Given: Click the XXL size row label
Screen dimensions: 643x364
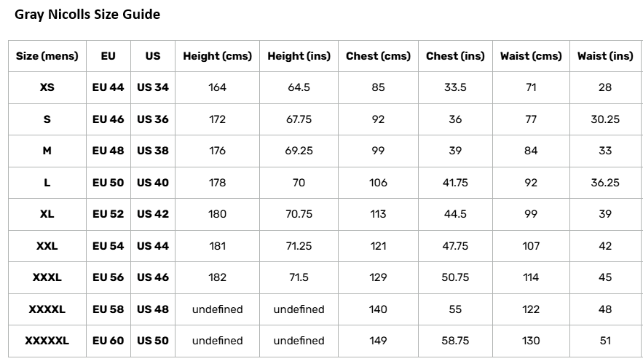Looking at the screenshot, I should [47, 246].
